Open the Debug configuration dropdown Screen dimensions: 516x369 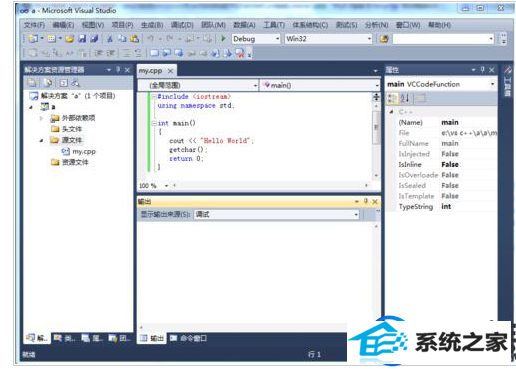(256, 39)
